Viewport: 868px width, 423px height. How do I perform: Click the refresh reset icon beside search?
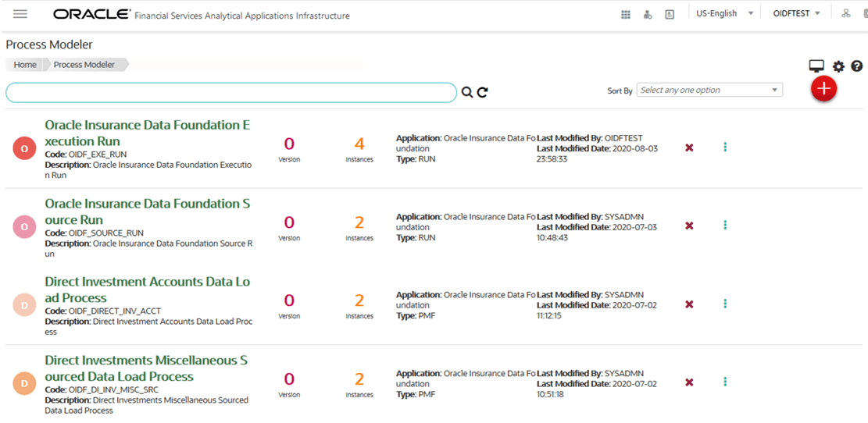click(483, 92)
